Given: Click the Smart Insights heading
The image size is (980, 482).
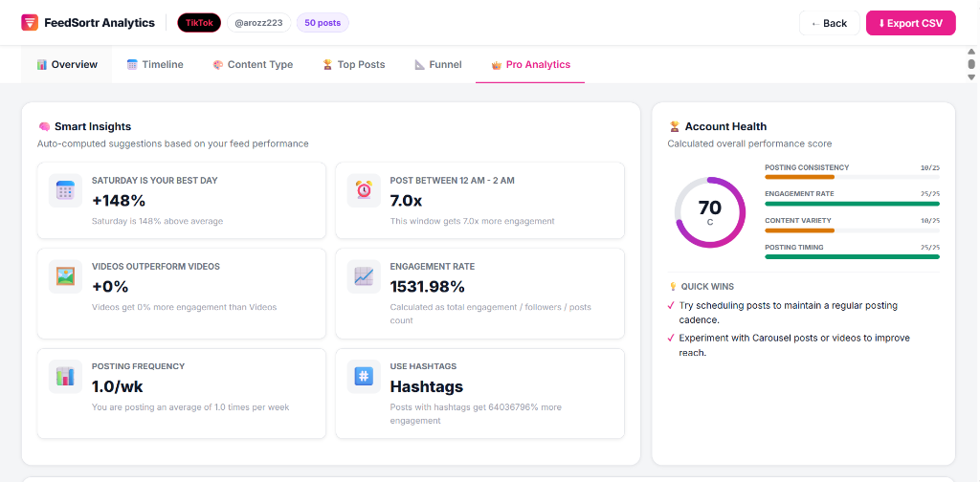Looking at the screenshot, I should (93, 127).
